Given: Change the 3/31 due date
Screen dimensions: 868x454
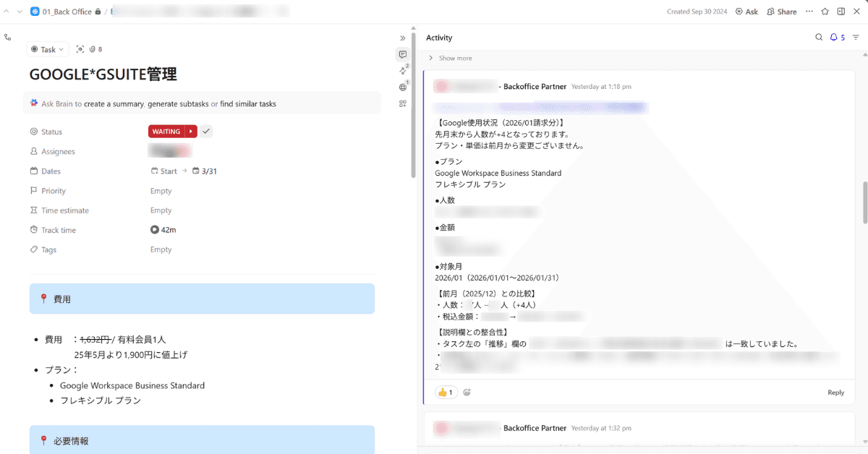Looking at the screenshot, I should point(205,171).
